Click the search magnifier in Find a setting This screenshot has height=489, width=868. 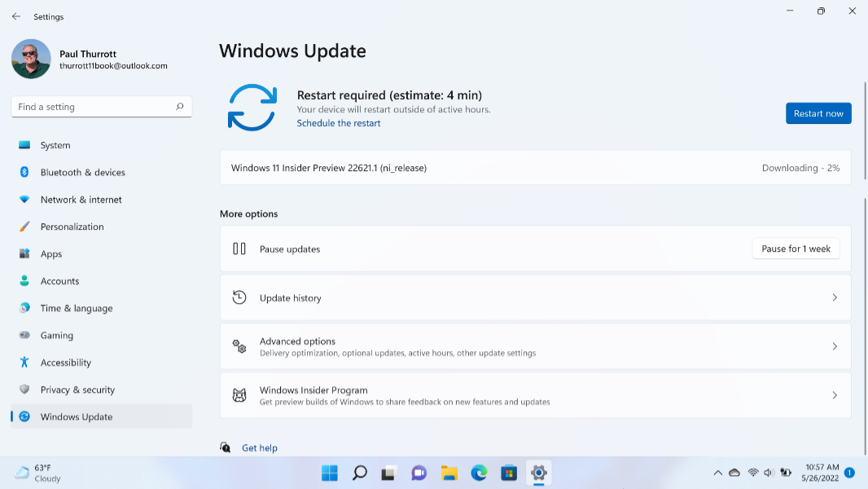[x=180, y=107]
